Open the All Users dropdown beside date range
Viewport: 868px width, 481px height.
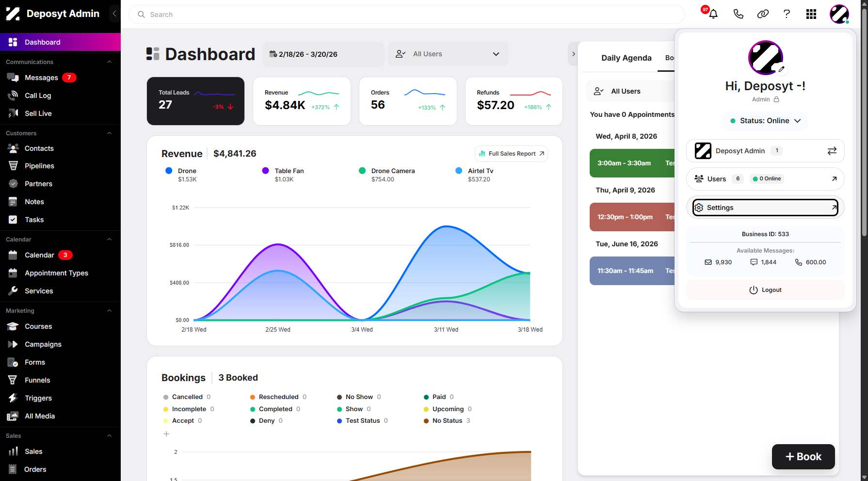point(448,54)
